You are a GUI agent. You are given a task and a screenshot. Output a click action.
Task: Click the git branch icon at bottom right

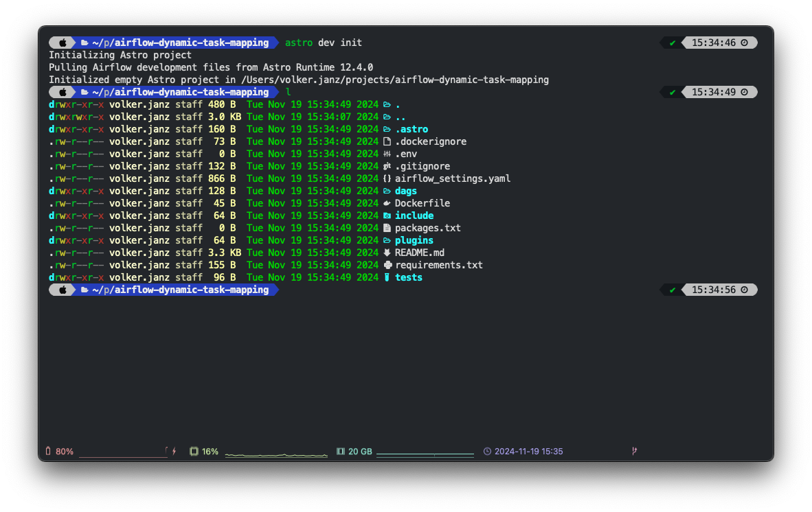pyautogui.click(x=633, y=451)
